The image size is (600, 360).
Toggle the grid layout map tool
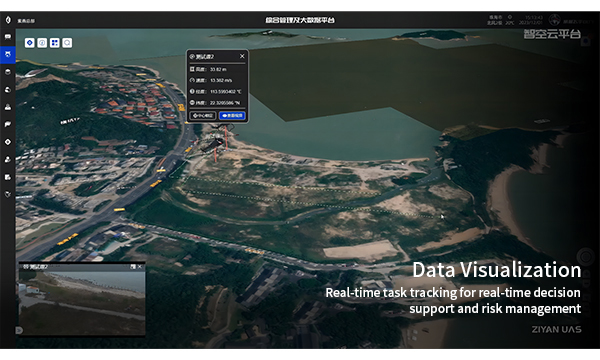[x=55, y=43]
